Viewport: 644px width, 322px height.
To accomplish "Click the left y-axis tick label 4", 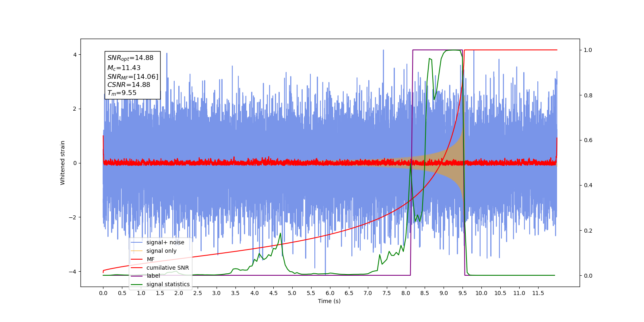I will (74, 55).
